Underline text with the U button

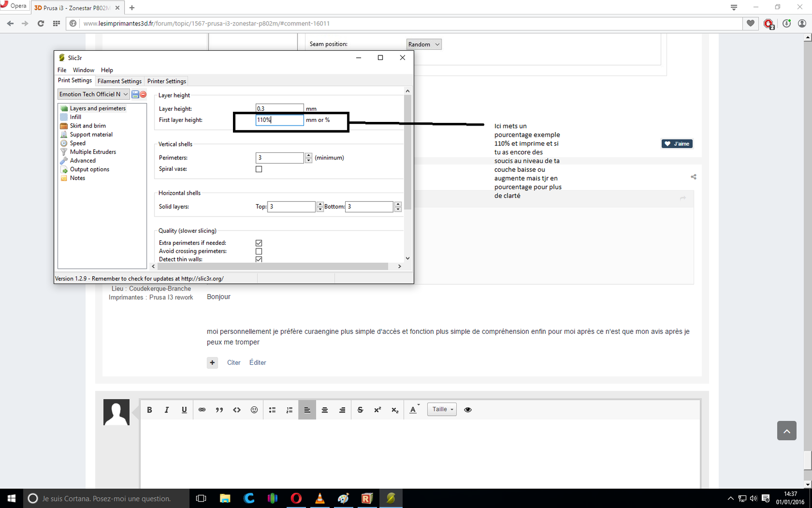click(184, 410)
